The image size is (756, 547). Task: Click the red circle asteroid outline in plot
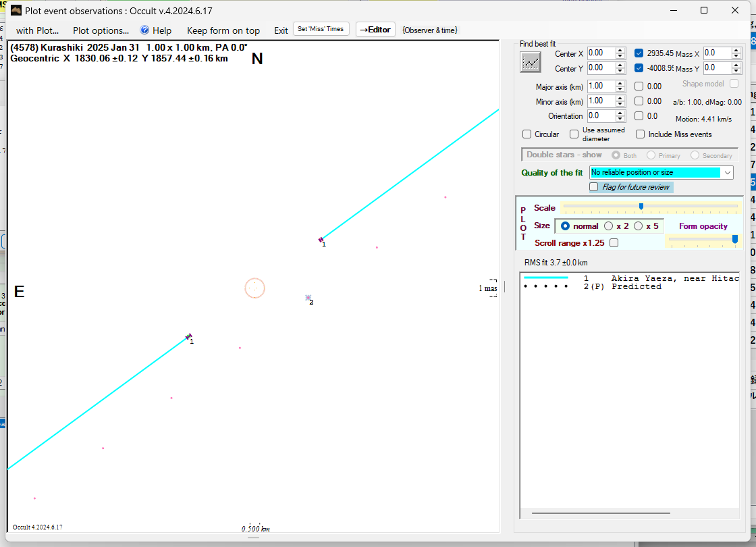[x=254, y=288]
